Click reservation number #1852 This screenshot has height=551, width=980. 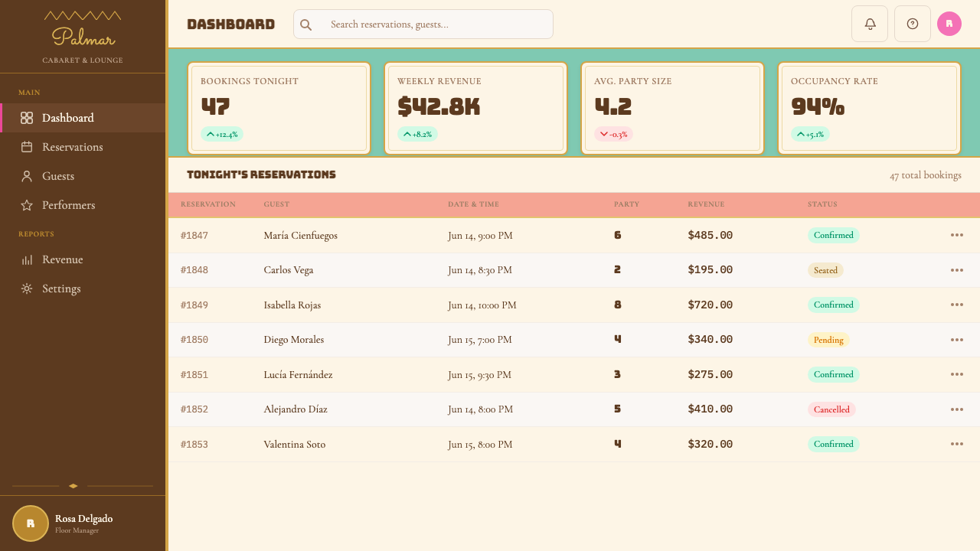coord(194,409)
